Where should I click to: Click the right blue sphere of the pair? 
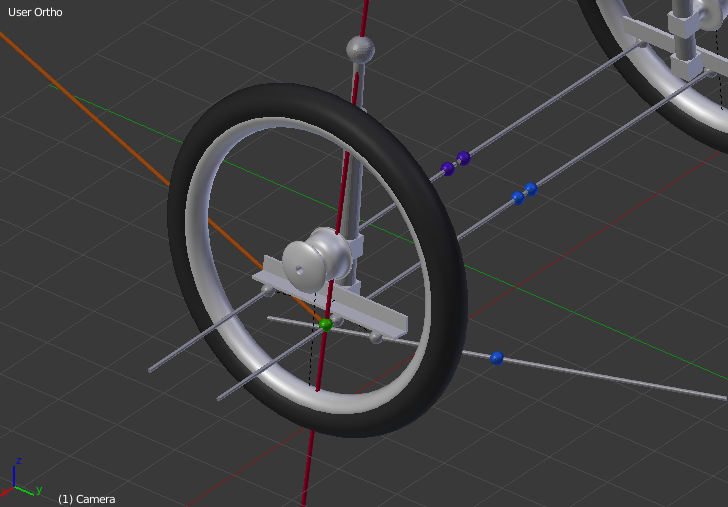531,188
